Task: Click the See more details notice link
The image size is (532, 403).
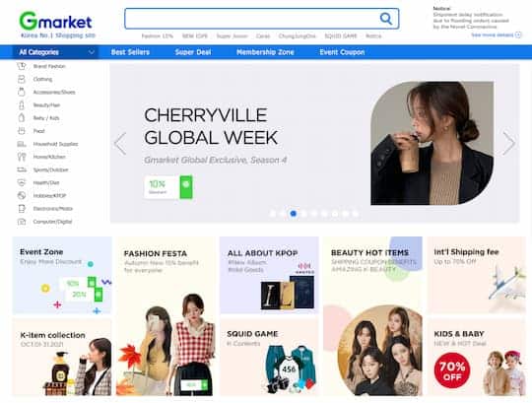Action: 496,34
